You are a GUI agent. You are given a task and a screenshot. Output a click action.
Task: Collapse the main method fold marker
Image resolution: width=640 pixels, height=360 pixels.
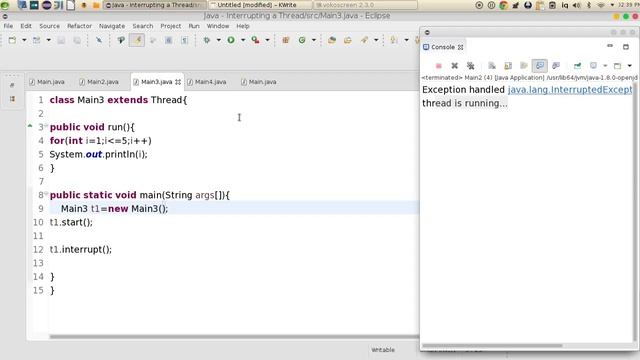[46, 193]
